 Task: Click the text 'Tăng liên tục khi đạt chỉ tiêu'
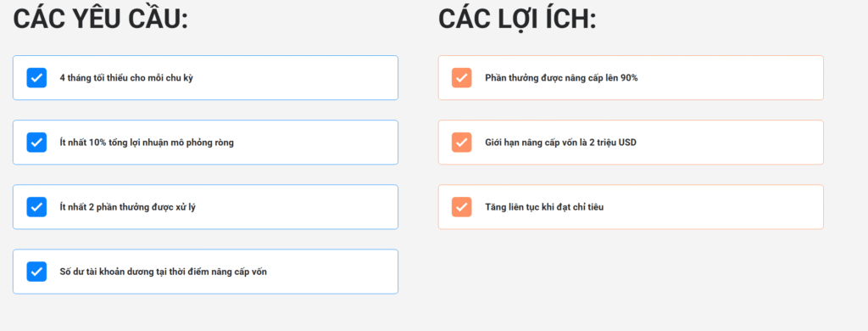(544, 207)
